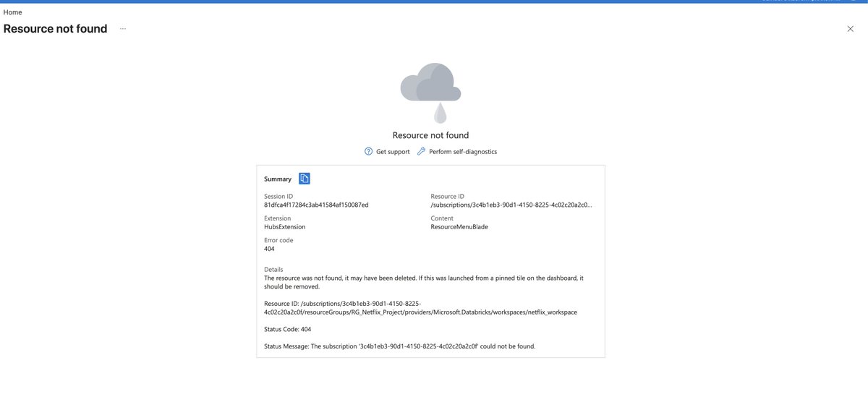Click the Resource not found page title
The width and height of the screenshot is (868, 397).
(x=55, y=29)
